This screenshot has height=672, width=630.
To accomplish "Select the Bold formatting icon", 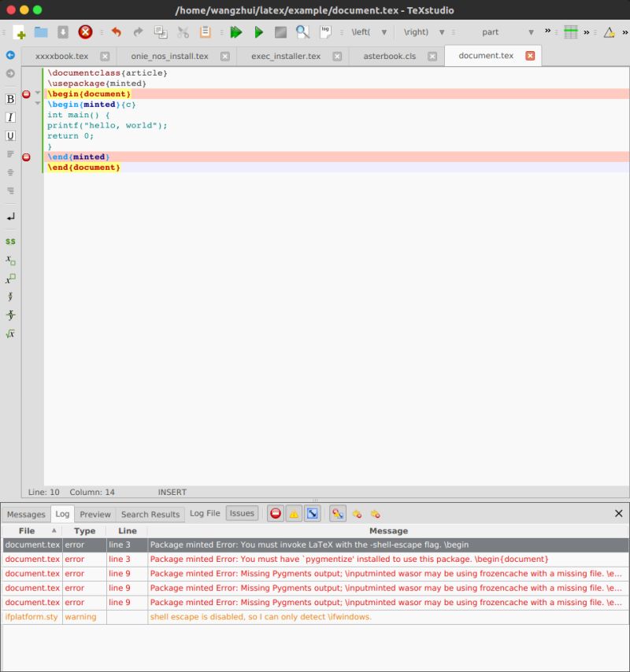I will pos(9,100).
